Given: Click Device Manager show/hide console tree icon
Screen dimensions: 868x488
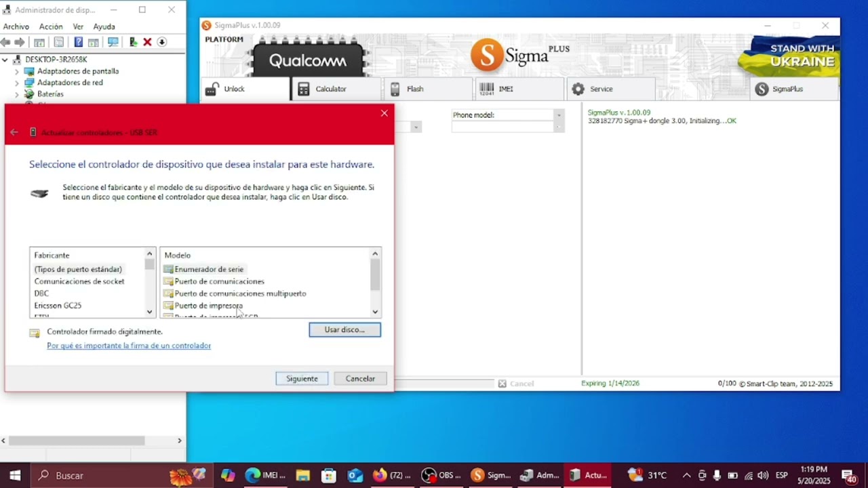Looking at the screenshot, I should click(x=39, y=42).
